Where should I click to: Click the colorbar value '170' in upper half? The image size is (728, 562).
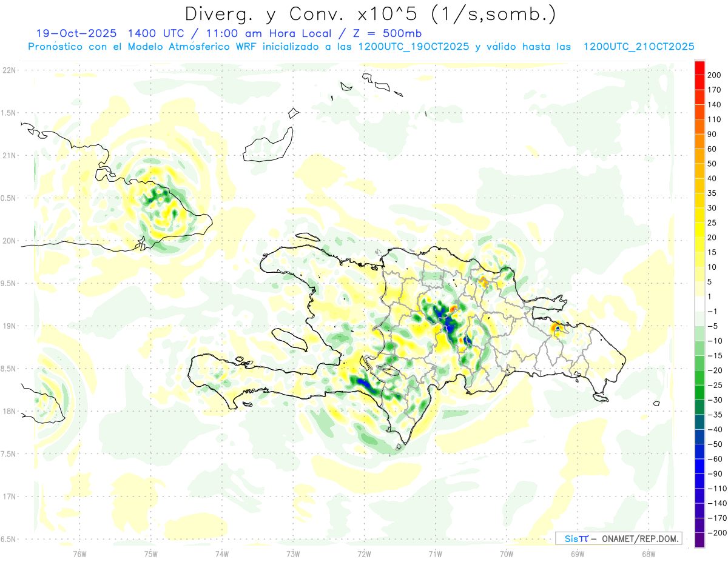point(715,90)
